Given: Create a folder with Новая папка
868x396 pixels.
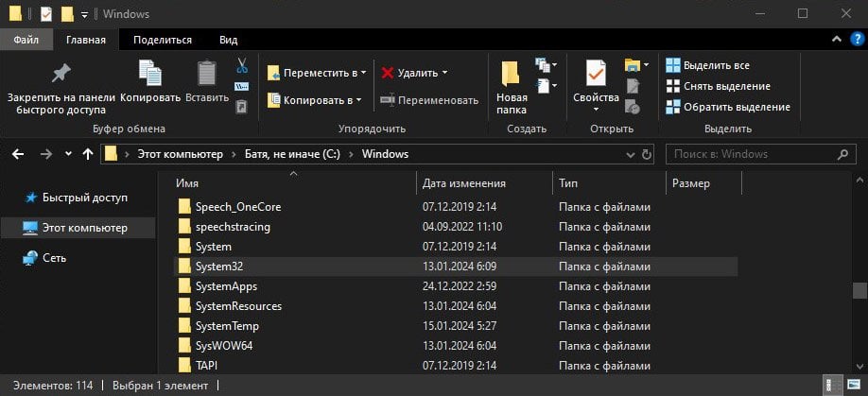Looking at the screenshot, I should tap(511, 87).
